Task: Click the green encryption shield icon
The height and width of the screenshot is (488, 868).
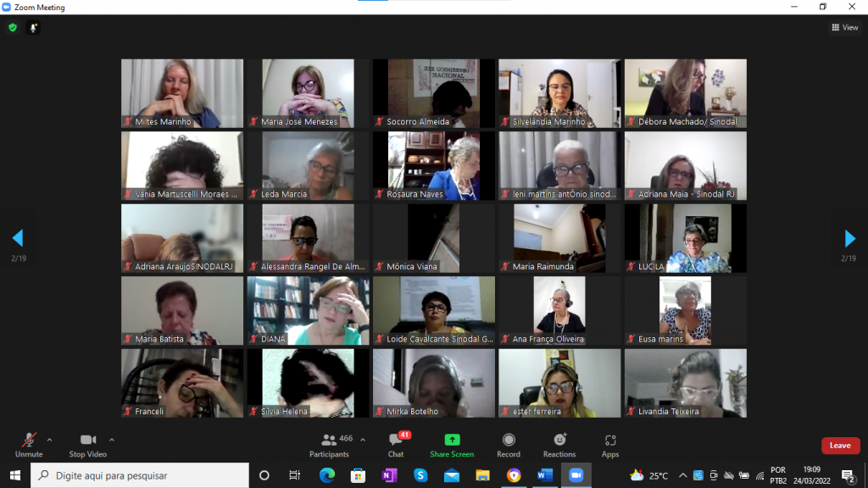Action: point(13,27)
